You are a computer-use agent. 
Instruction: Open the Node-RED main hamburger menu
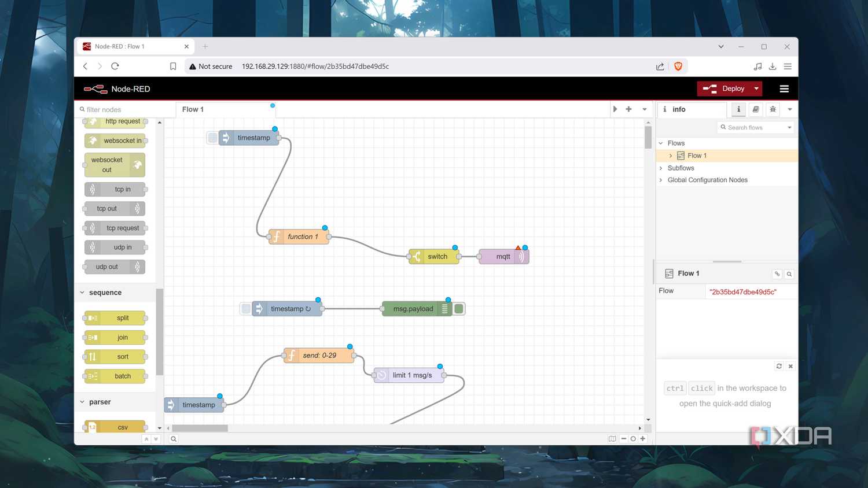[784, 88]
